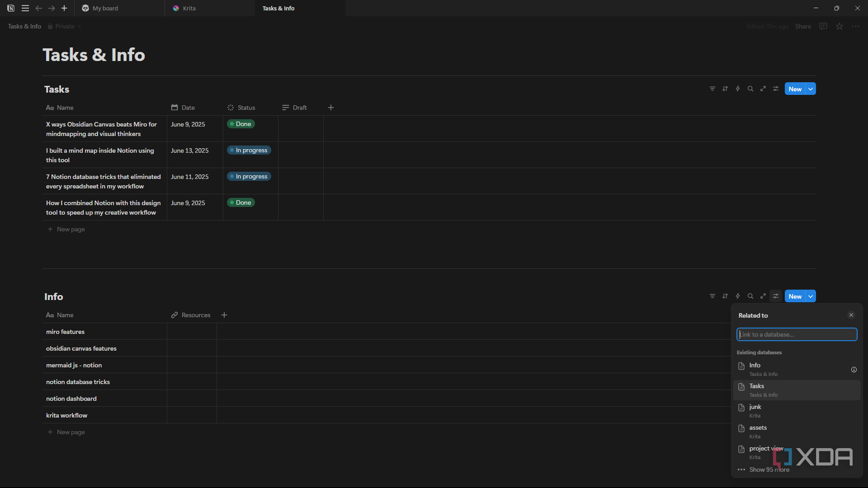Screen dimensions: 868x488
Task: Search within the Info database
Action: 750,296
